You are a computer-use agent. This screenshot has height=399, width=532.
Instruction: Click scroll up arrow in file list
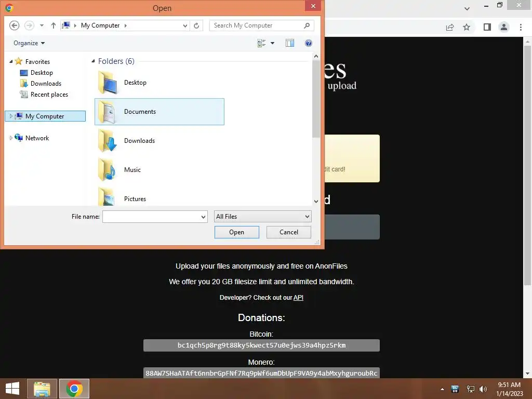[316, 56]
